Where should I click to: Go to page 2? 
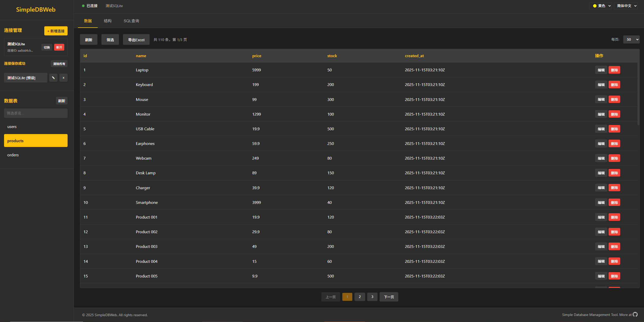[360, 297]
